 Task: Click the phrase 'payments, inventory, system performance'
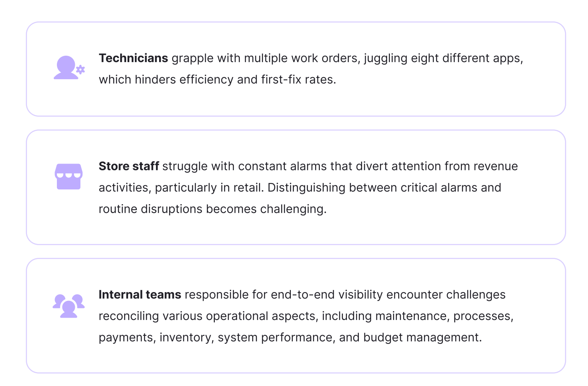pyautogui.click(x=215, y=338)
